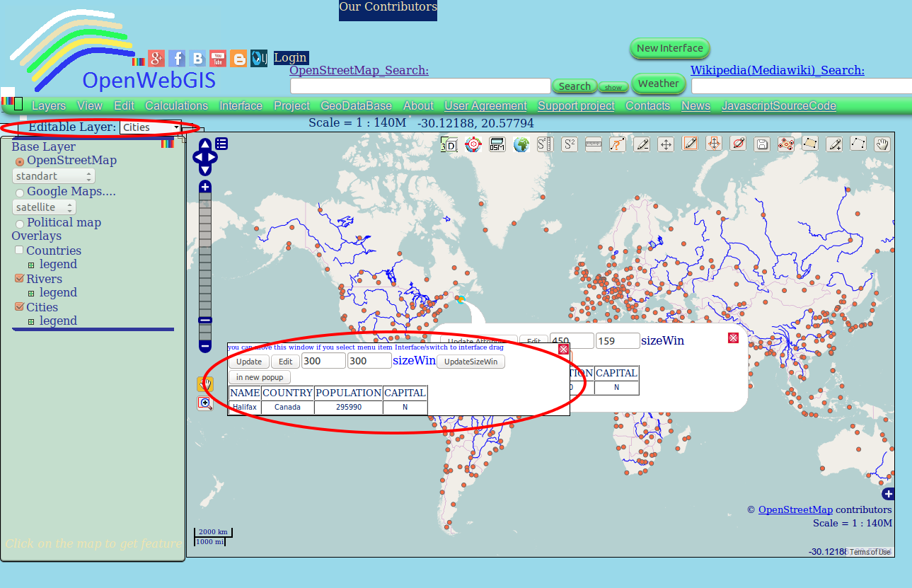The image size is (912, 588).
Task: Activate the zoom box magnifier icon
Action: pyautogui.click(x=205, y=403)
